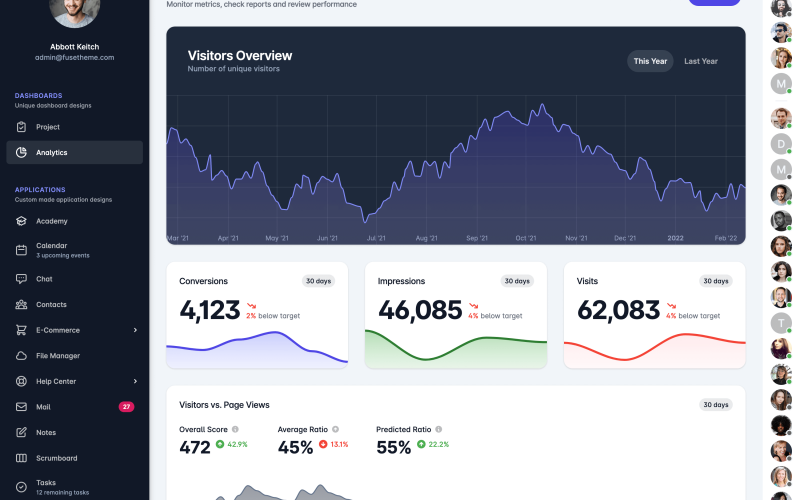Click the Average Ratio value 45%
This screenshot has width=800, height=500.
pyautogui.click(x=295, y=447)
